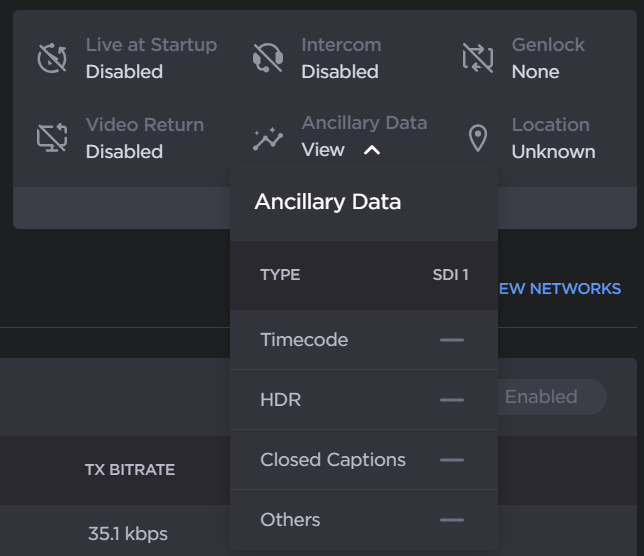Click the Genlock sync icon
The width and height of the screenshot is (644, 556).
(478, 58)
